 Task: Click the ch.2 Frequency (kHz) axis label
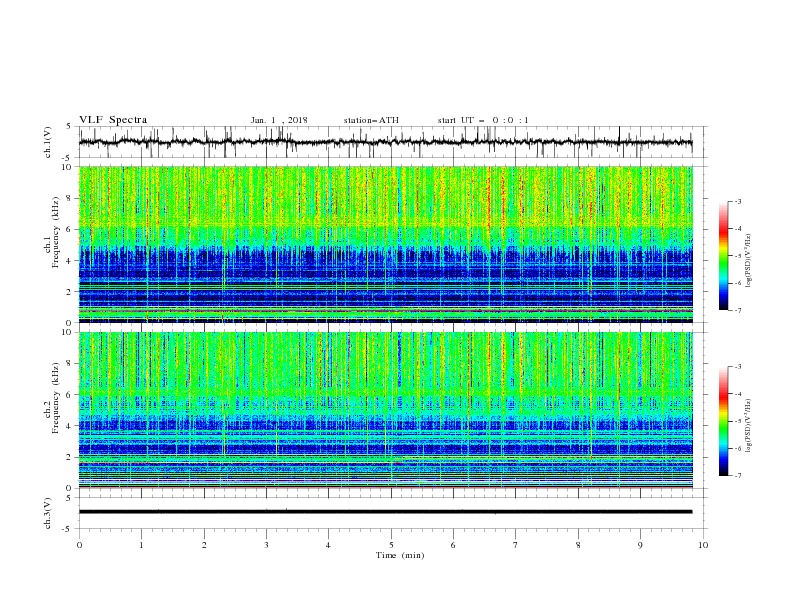coord(55,398)
